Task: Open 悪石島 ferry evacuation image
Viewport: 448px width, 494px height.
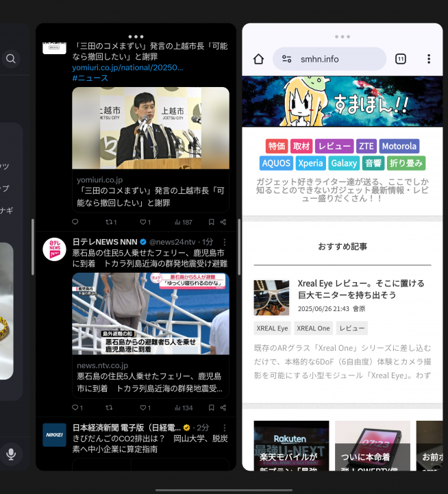Action: tap(151, 314)
